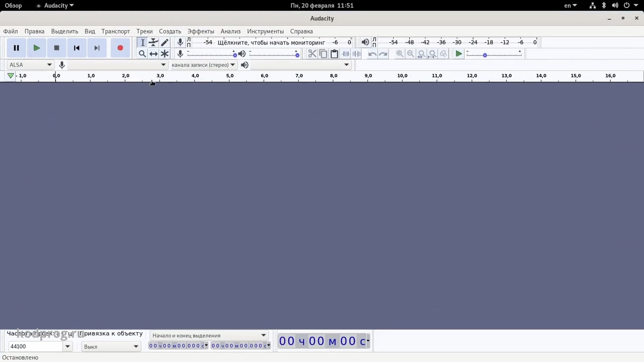Click Fit selection to width icon
The image size is (644, 362).
tap(422, 54)
